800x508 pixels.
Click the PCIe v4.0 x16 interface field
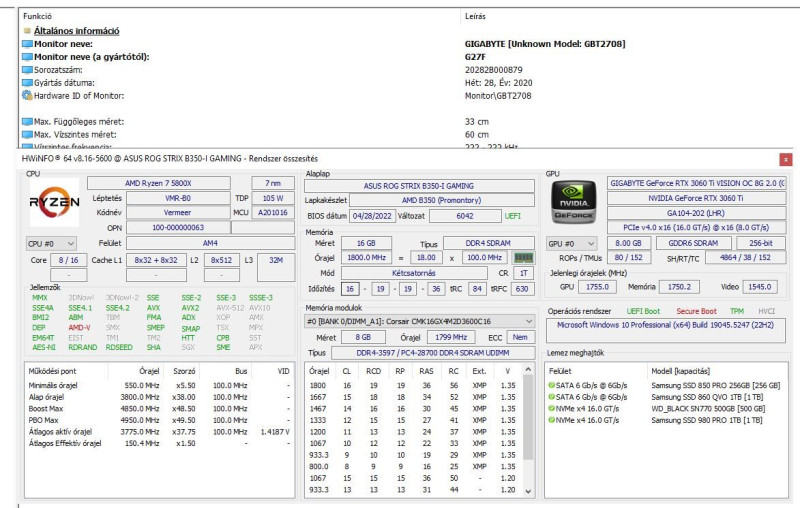(x=696, y=227)
